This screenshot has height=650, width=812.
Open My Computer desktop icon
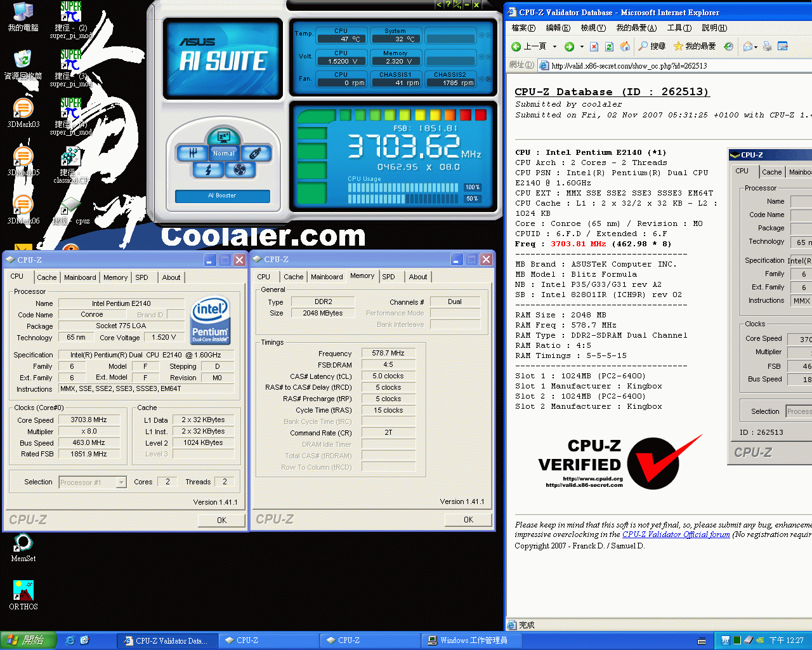point(23,17)
